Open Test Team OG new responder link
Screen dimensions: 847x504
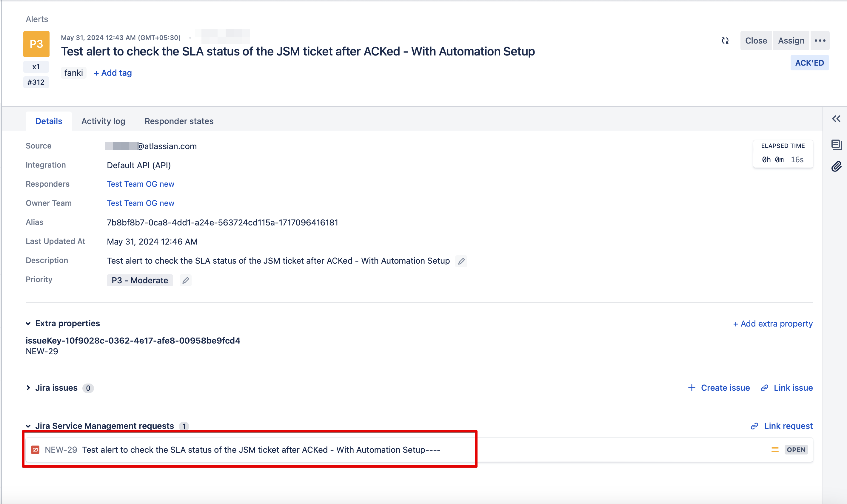coord(140,184)
